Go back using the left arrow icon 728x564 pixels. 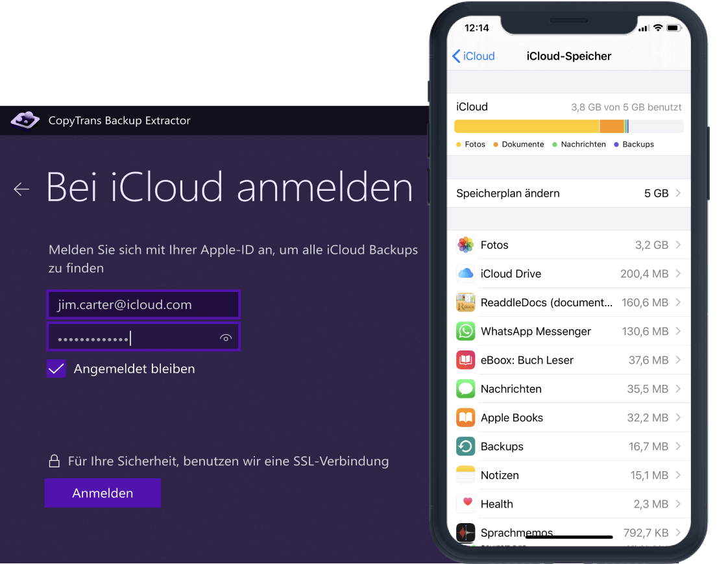pyautogui.click(x=21, y=189)
